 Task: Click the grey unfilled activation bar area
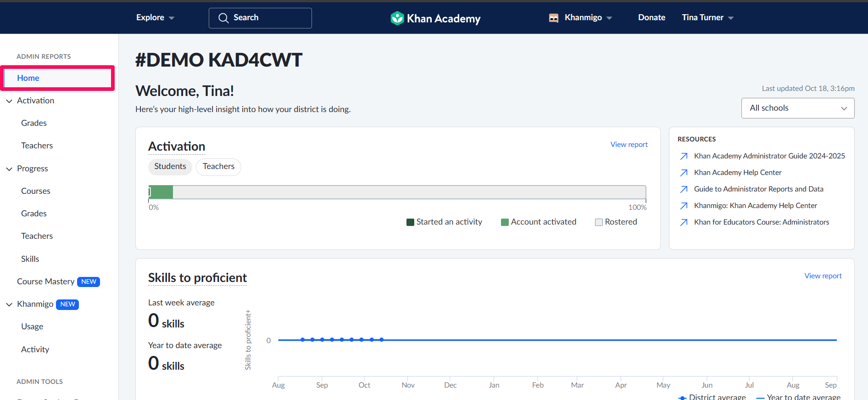pos(409,192)
